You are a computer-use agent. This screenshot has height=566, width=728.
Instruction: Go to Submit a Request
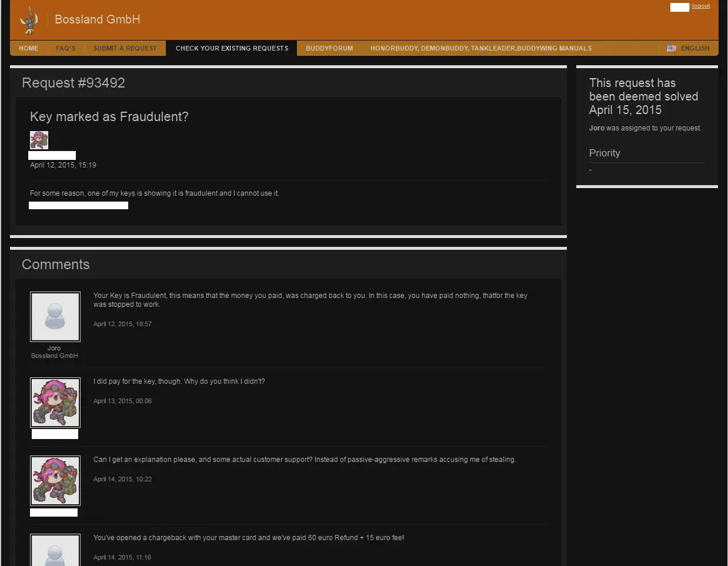coord(125,48)
